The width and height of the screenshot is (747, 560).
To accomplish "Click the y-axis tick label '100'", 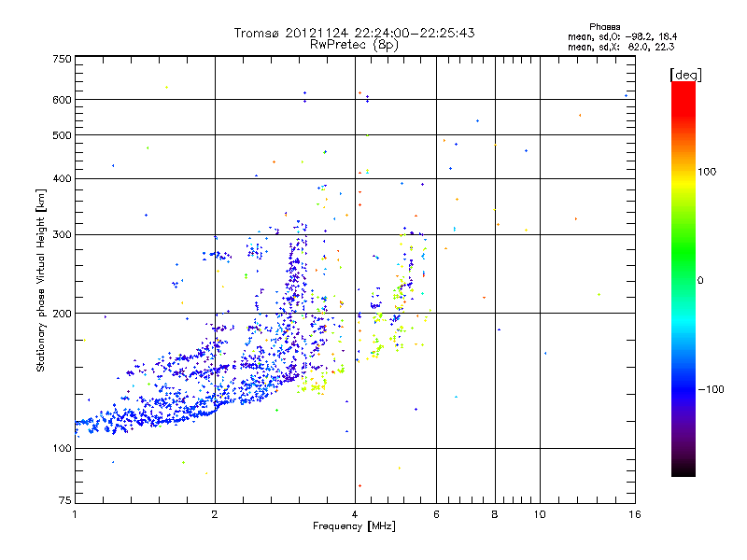I will tap(62, 448).
